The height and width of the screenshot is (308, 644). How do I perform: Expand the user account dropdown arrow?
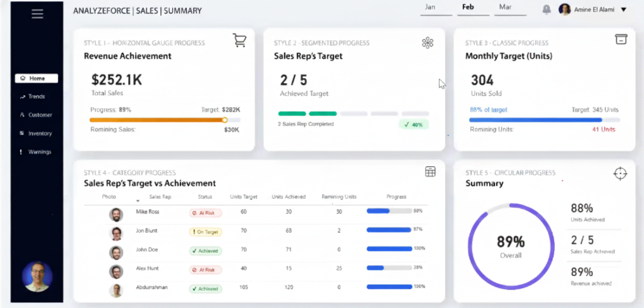coord(623,9)
